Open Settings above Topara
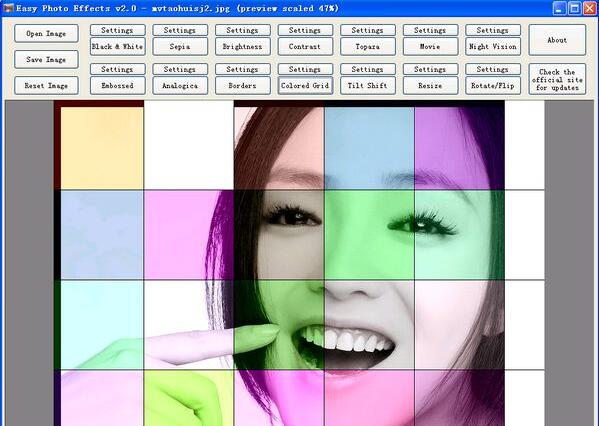The height and width of the screenshot is (426, 599). 368,30
